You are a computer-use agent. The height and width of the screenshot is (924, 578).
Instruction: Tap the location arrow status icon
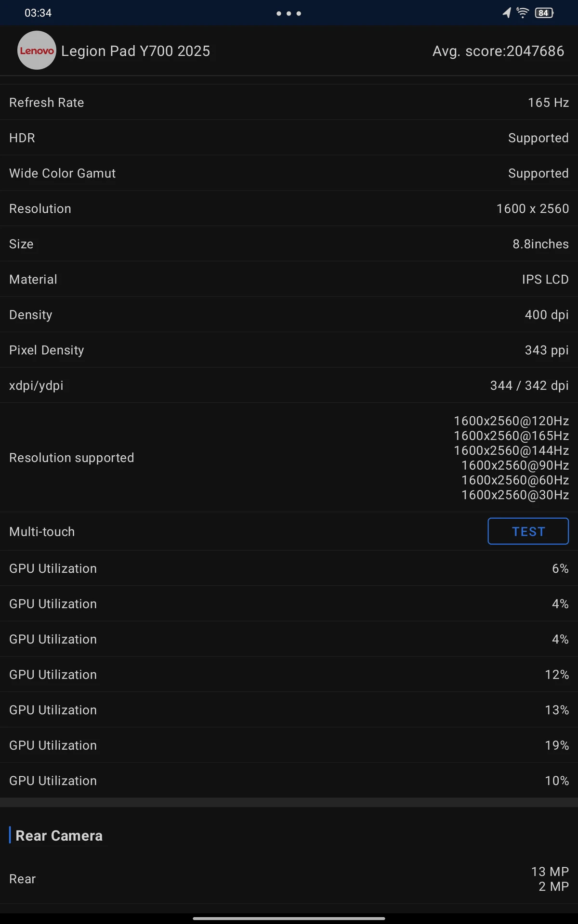tap(507, 13)
